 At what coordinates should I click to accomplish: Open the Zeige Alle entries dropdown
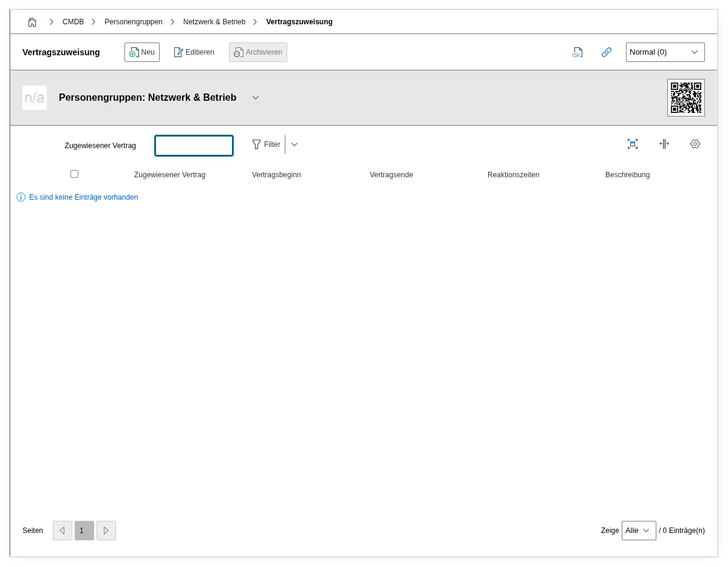(x=638, y=531)
